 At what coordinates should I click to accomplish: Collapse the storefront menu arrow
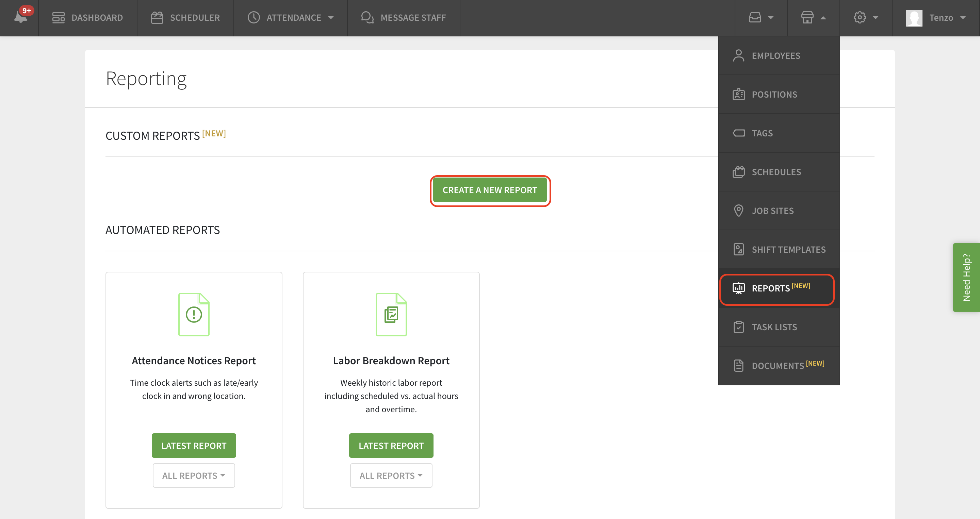823,18
